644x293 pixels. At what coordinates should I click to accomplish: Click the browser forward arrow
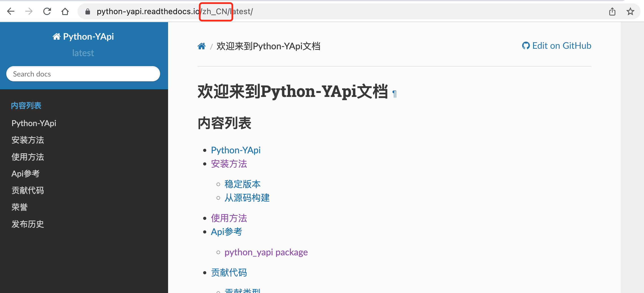[x=29, y=11]
